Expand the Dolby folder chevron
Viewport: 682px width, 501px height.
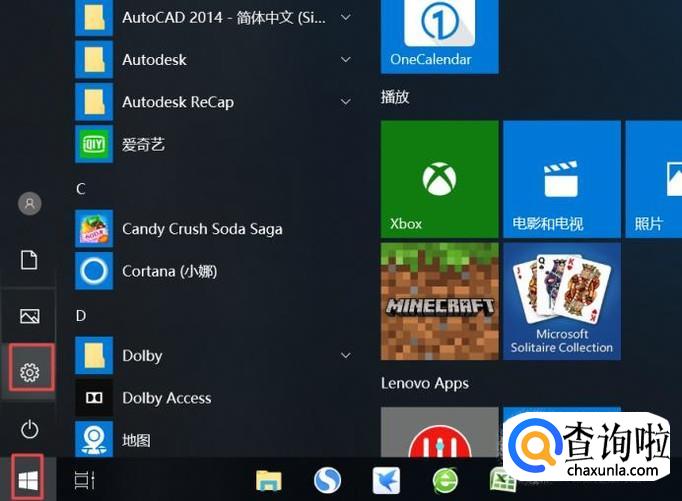pyautogui.click(x=346, y=355)
